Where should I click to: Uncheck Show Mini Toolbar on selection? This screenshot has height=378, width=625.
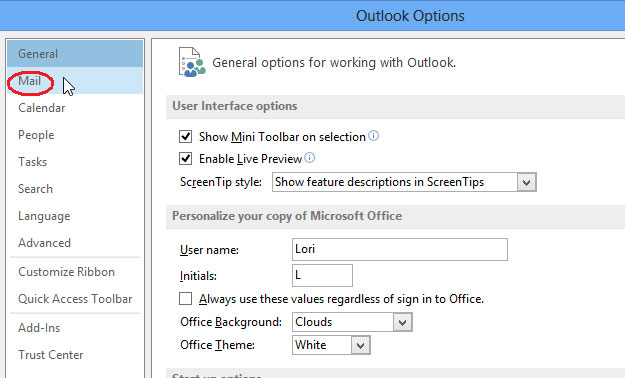pyautogui.click(x=185, y=137)
